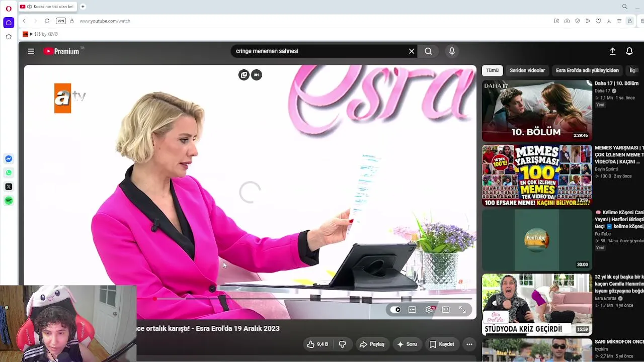The image size is (644, 362).
Task: Select the 'Seriden videolar' chip
Action: 527,70
